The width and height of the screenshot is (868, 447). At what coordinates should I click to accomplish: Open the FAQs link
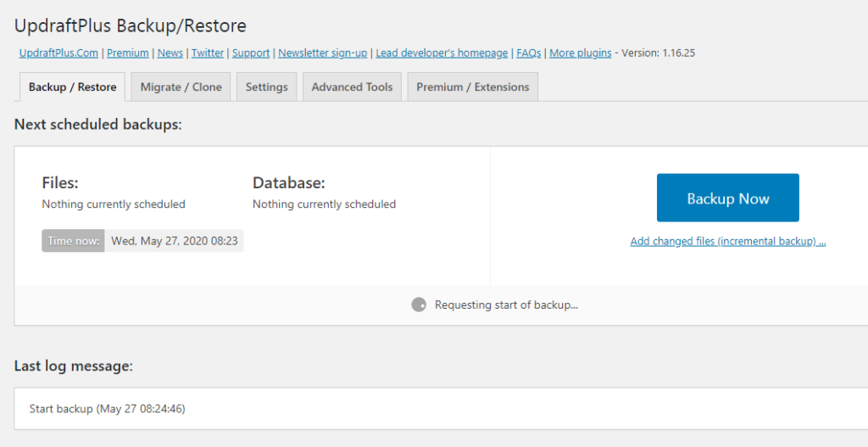click(x=529, y=53)
